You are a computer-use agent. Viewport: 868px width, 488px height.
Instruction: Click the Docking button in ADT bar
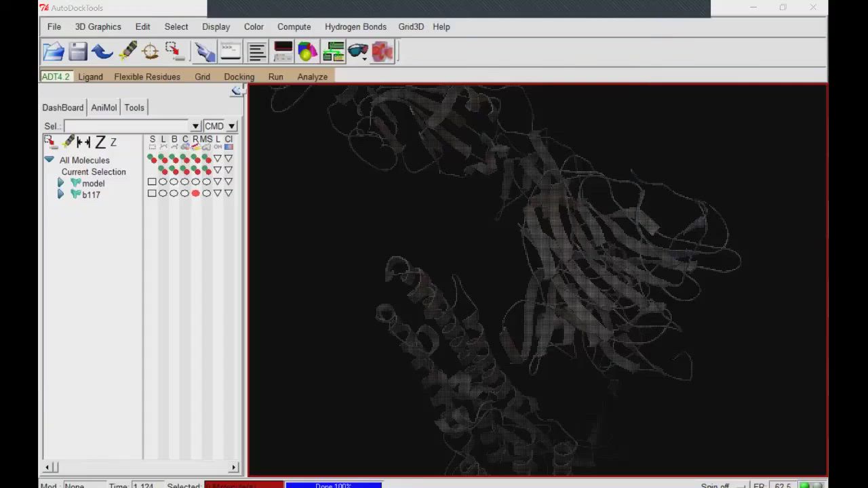[239, 77]
